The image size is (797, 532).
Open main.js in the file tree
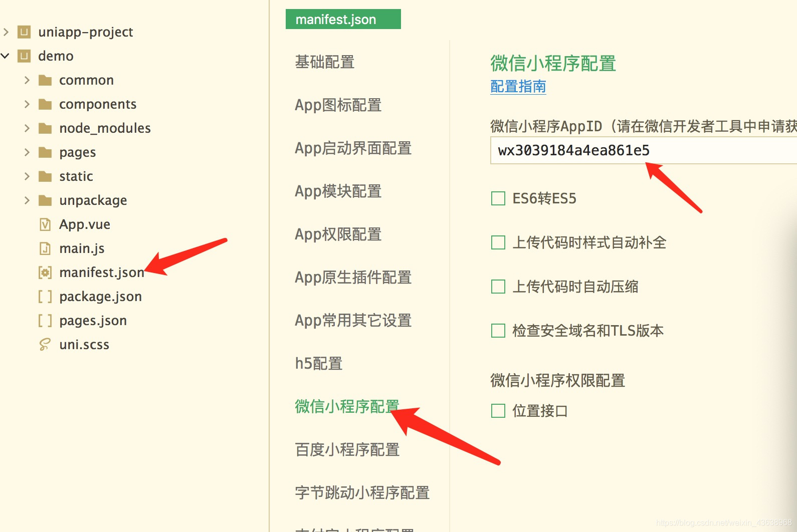(82, 248)
